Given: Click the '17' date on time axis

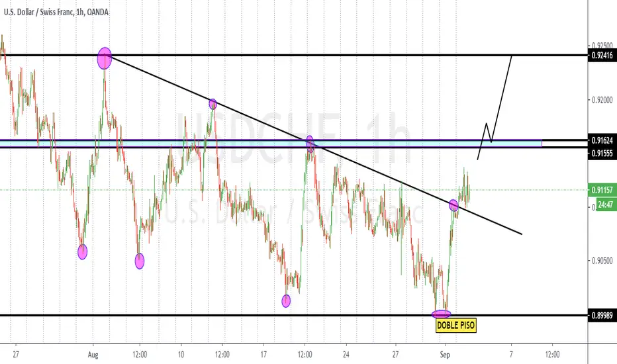Looking at the screenshot, I should 263,355.
